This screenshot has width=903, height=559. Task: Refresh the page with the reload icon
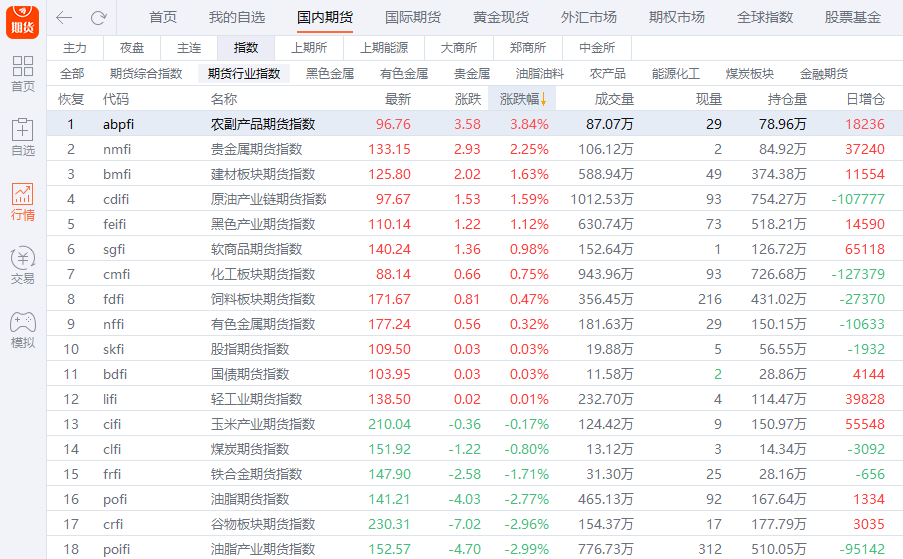click(x=98, y=18)
